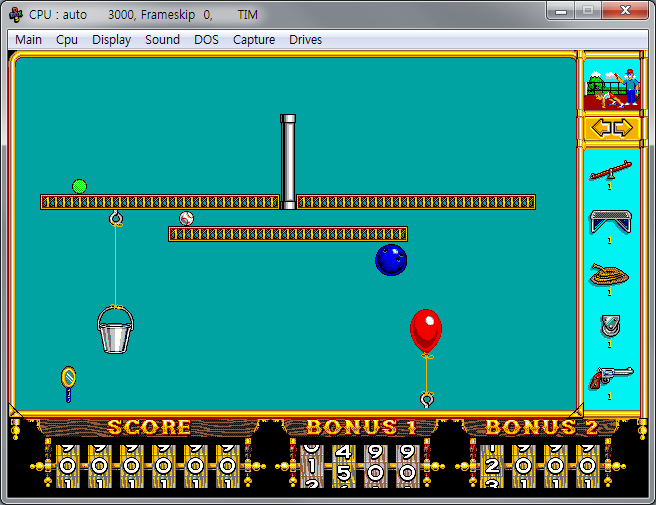Click the BONUS 2 label
This screenshot has height=505, width=656.
coord(542,427)
